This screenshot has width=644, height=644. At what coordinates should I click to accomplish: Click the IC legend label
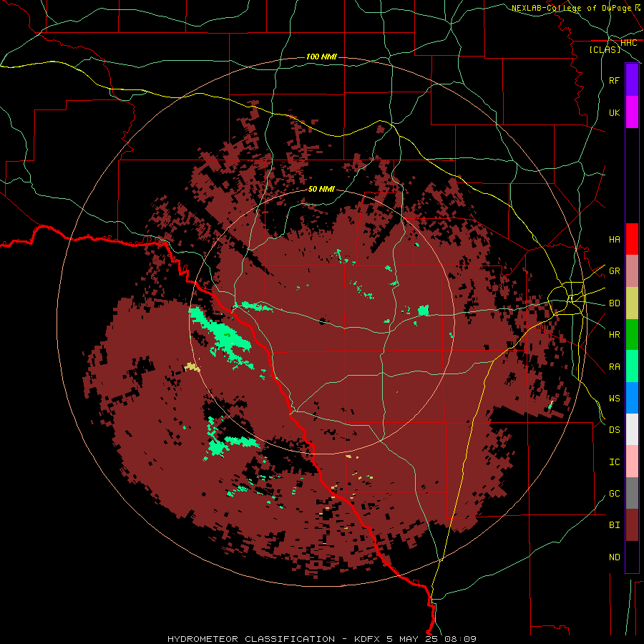tap(614, 462)
